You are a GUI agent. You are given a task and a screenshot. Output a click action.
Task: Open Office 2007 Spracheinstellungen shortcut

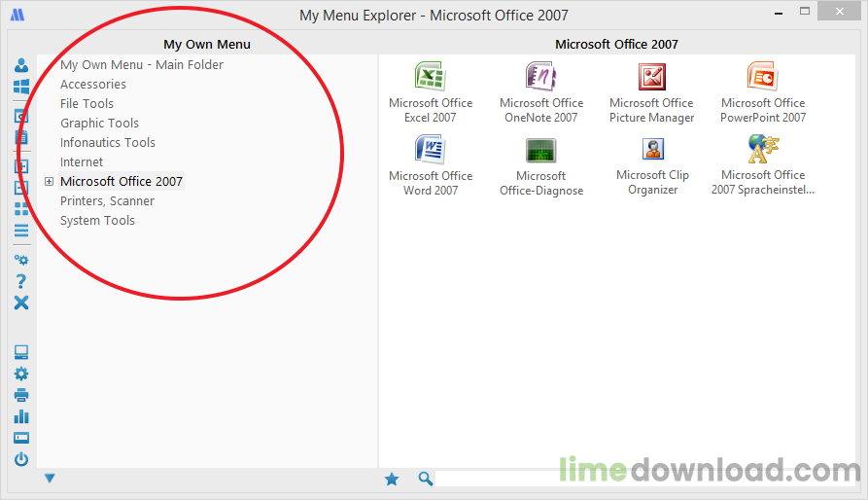point(763,165)
